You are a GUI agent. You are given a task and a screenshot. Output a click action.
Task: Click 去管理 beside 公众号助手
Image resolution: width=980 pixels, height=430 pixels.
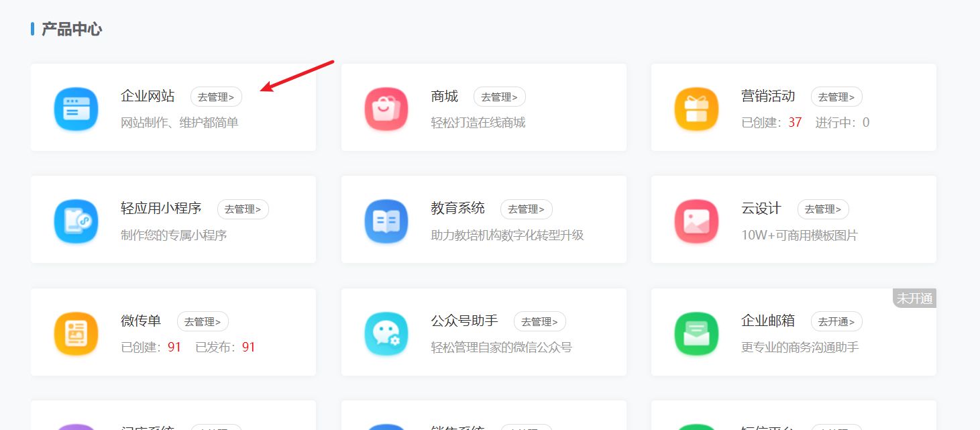[x=540, y=321]
